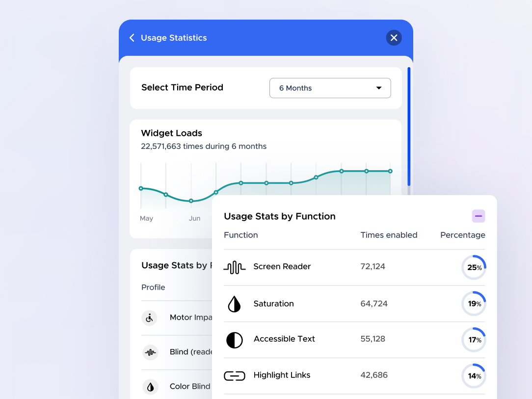532x399 pixels.
Task: Click the value '64,724'
Action: point(374,303)
